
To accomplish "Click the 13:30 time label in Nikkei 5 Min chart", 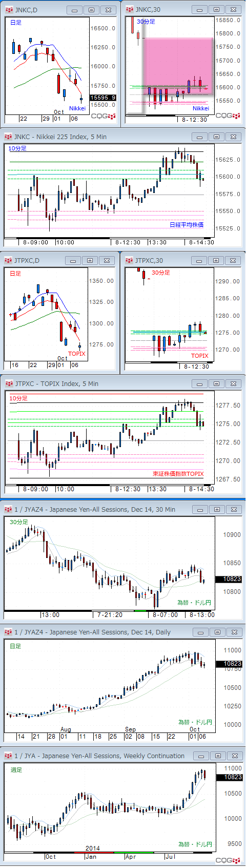I will [x=157, y=242].
